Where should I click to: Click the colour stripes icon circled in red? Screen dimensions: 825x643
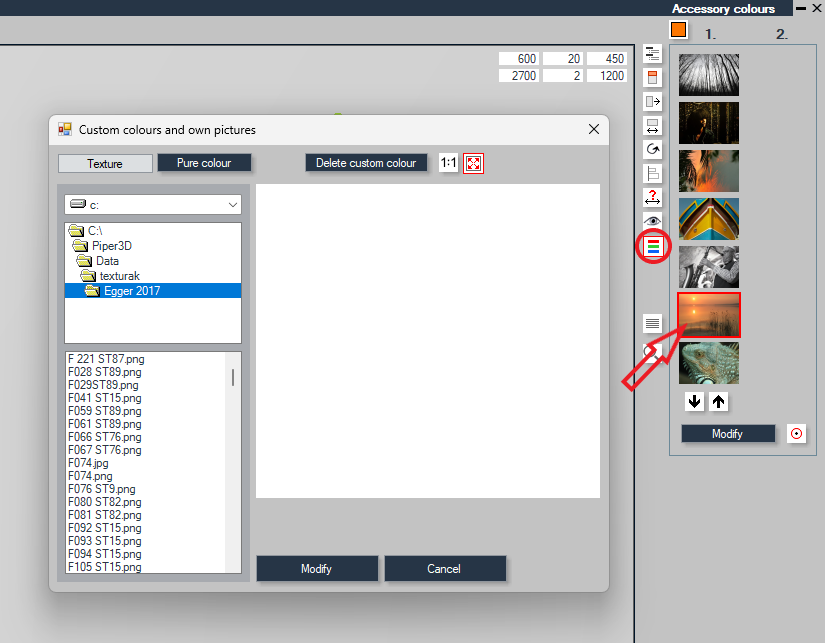click(x=653, y=246)
